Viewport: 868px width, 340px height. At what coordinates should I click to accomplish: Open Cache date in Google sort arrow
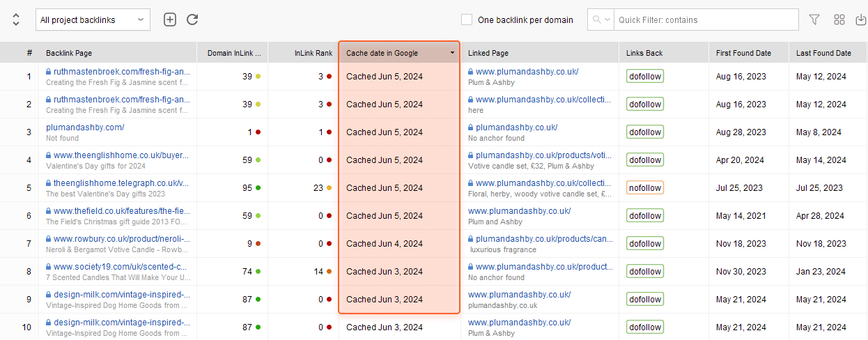452,53
